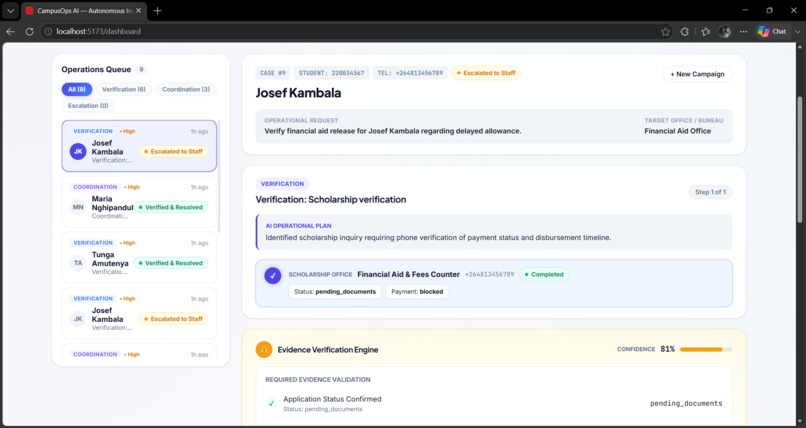This screenshot has height=428, width=806.
Task: Open the browser favorites list icon
Action: [x=706, y=31]
